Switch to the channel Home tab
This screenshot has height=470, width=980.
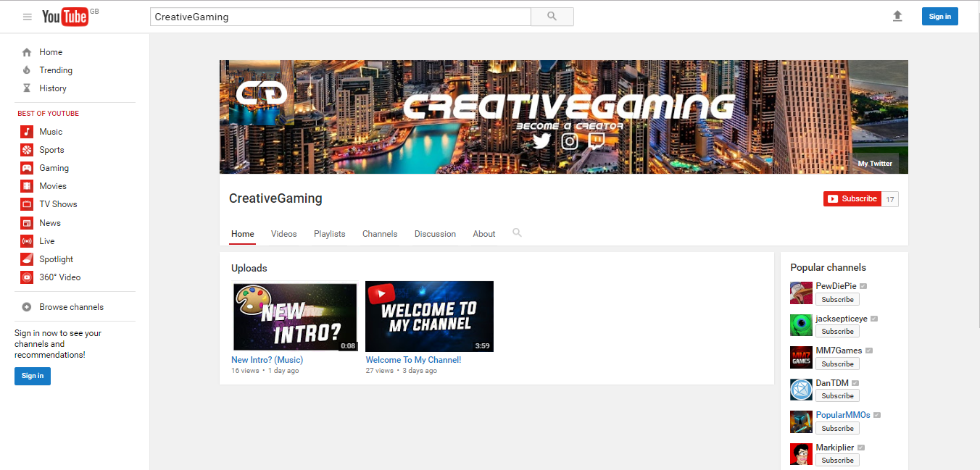pos(243,234)
